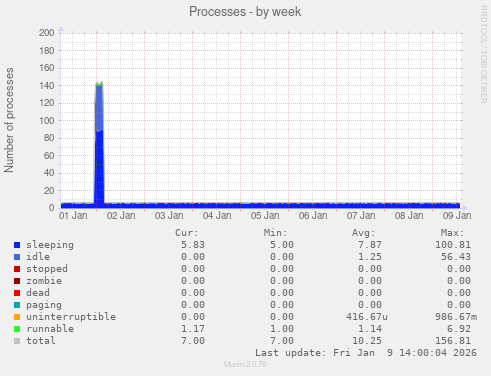The width and height of the screenshot is (491, 376).
Task: Click the dead legend color swatch
Action: 17,293
